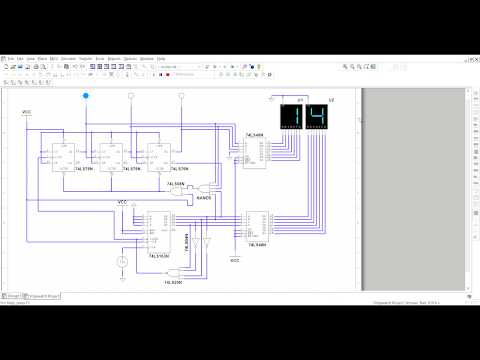Click the Pause simulation button
The image size is (480, 360).
161,75
